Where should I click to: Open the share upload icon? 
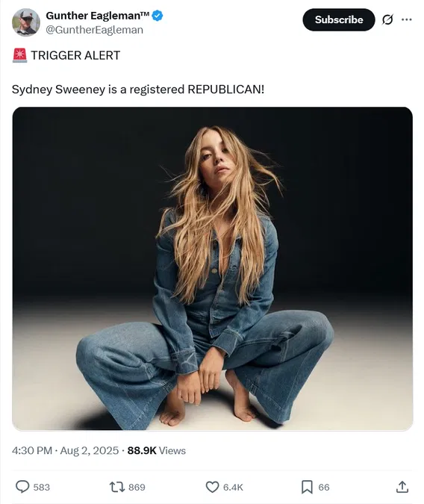pyautogui.click(x=402, y=487)
